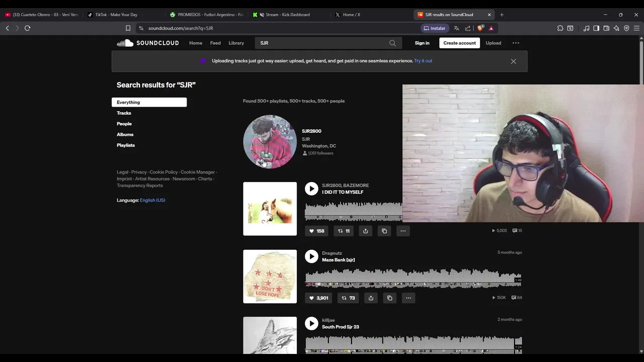Click the translate page icon
Image resolution: width=644 pixels, height=362 pixels.
tap(456, 28)
